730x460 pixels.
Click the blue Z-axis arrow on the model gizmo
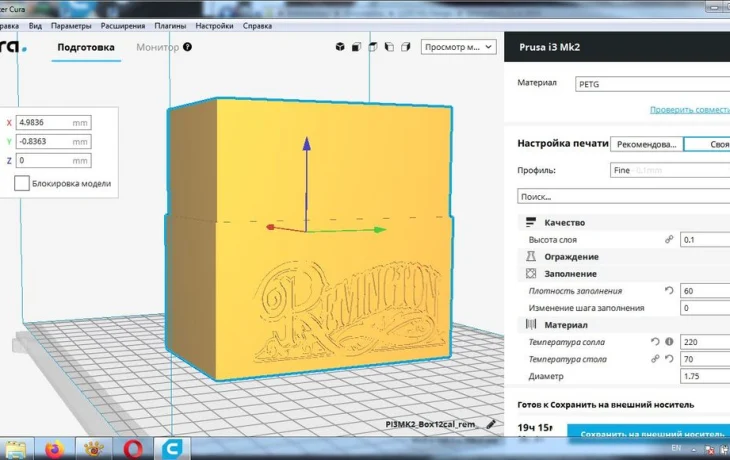click(x=306, y=143)
